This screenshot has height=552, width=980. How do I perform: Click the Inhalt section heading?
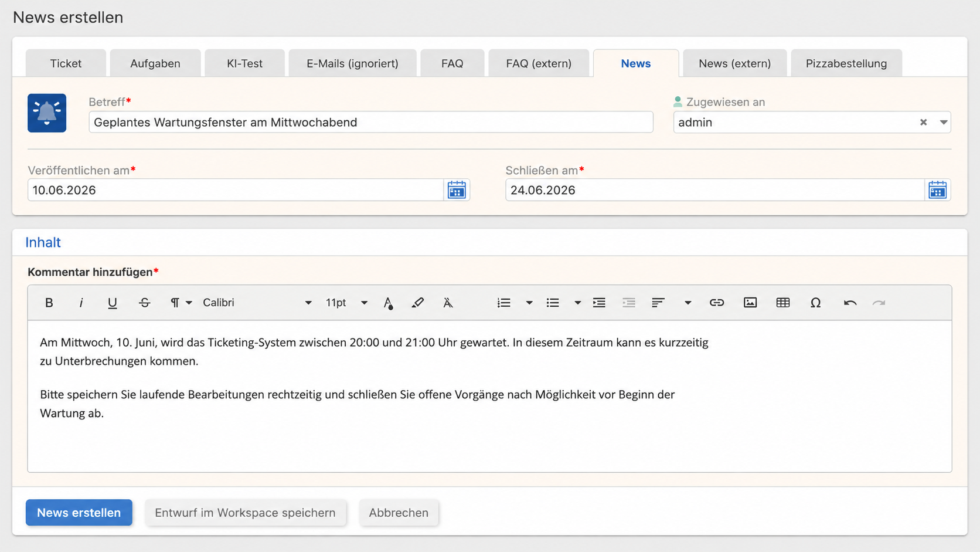coord(43,242)
